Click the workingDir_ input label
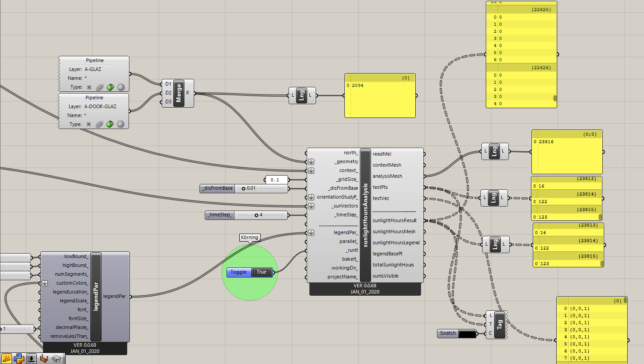This screenshot has width=644, height=364. tap(345, 268)
